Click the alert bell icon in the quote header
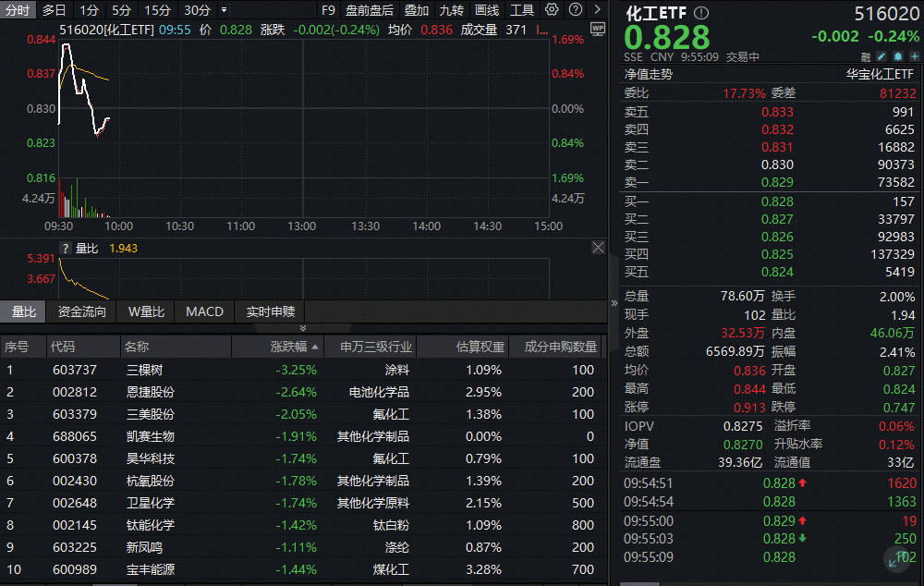This screenshot has width=924, height=586. click(897, 56)
